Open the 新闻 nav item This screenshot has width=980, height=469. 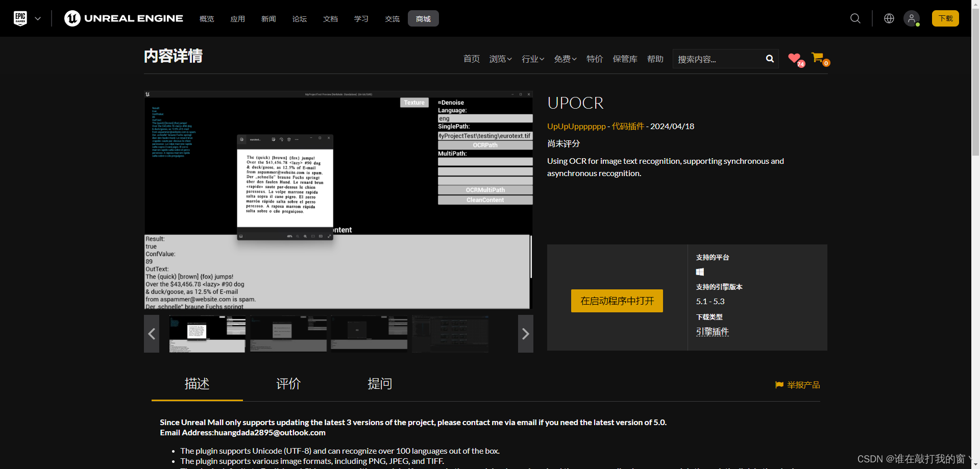[x=268, y=19]
